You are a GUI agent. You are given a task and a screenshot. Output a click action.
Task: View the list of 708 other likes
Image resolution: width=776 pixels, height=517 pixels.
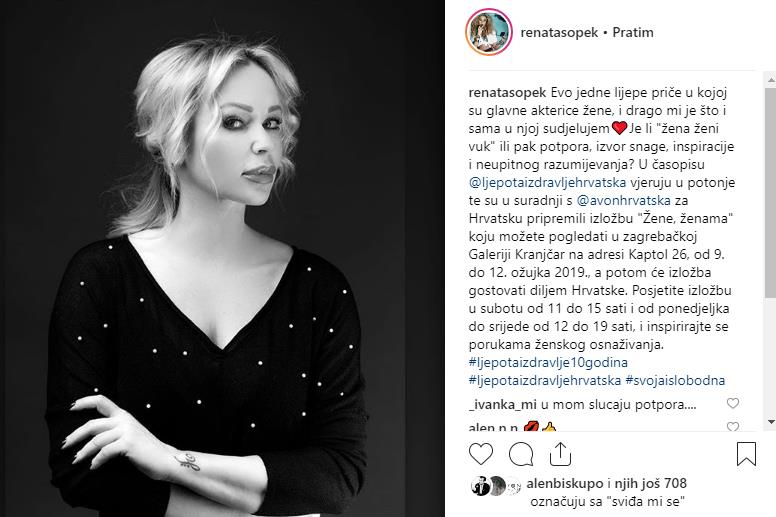pos(650,483)
